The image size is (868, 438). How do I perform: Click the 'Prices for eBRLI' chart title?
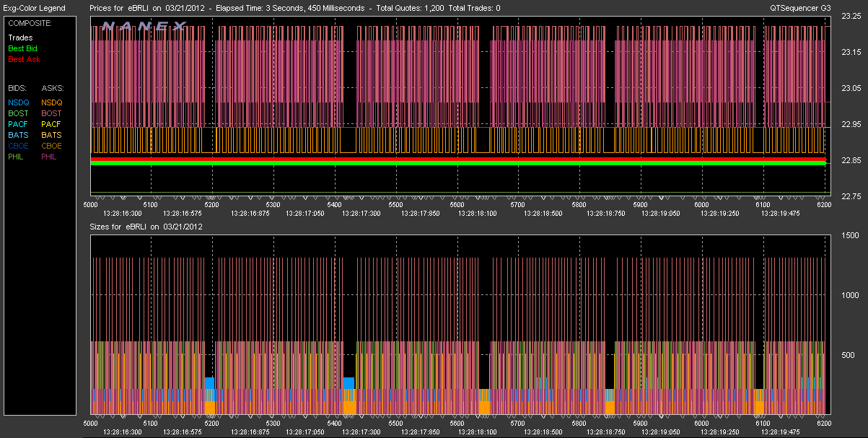click(x=120, y=8)
